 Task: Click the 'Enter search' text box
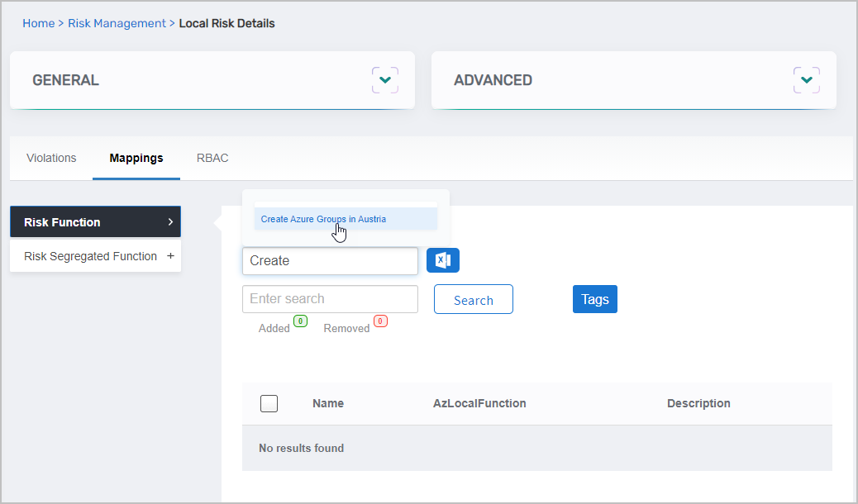pos(330,299)
